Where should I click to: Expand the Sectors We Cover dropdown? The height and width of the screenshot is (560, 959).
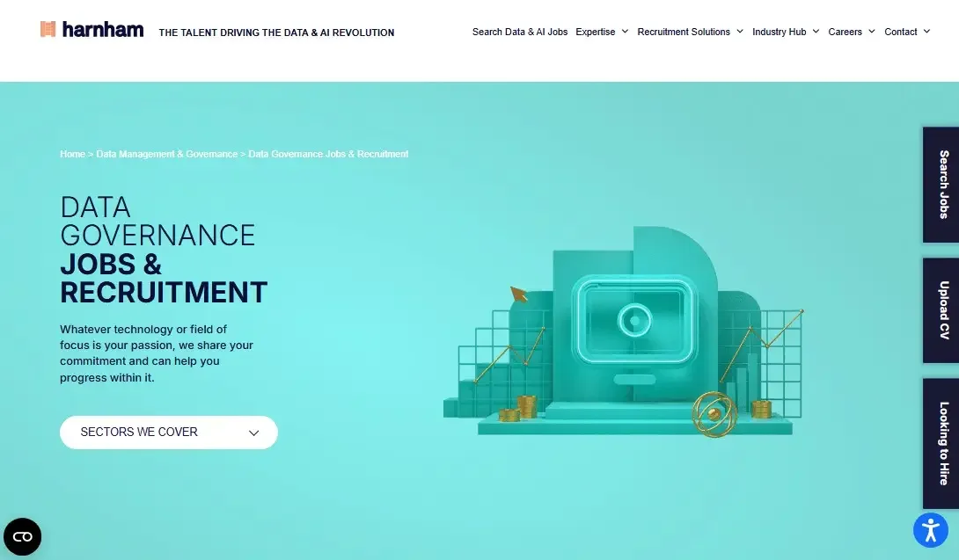(169, 433)
